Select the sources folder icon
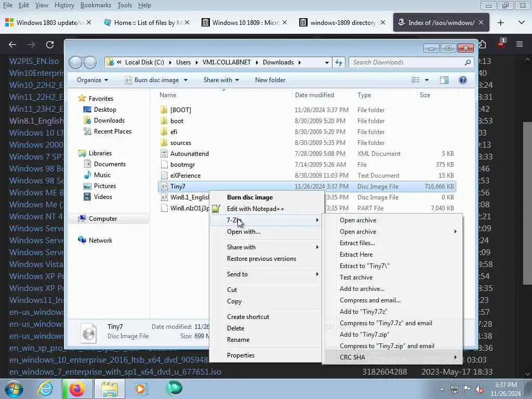Viewport: 532px width, 399px height. click(164, 142)
